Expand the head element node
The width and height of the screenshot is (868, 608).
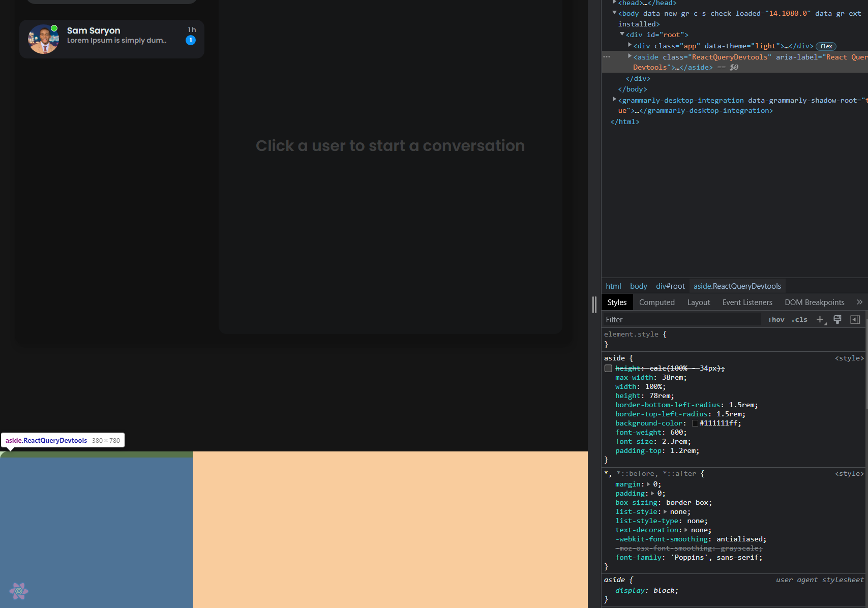coord(614,3)
